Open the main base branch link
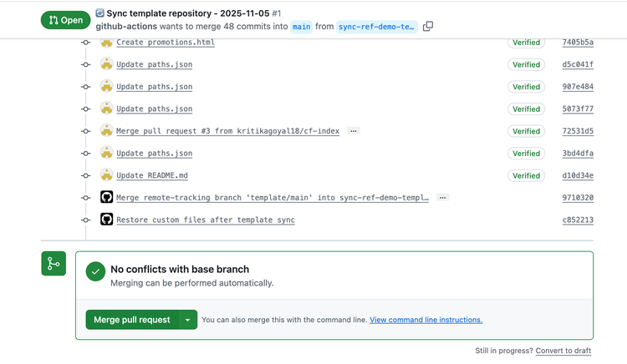The width and height of the screenshot is (627, 364). click(301, 27)
